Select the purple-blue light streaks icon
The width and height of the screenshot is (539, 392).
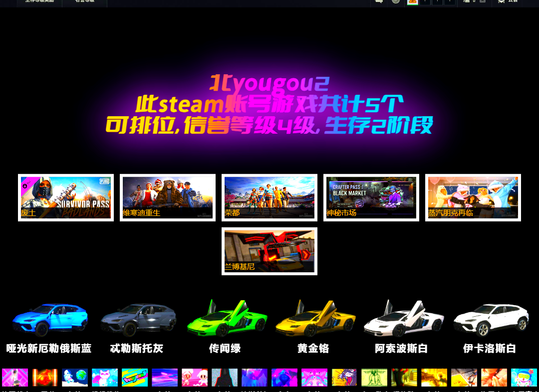[165, 378]
